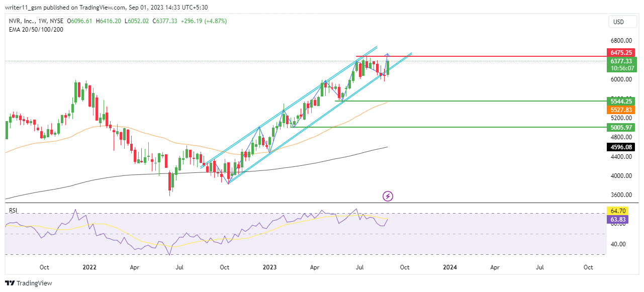Select the green 5005.97 support price label

[x=621, y=127]
